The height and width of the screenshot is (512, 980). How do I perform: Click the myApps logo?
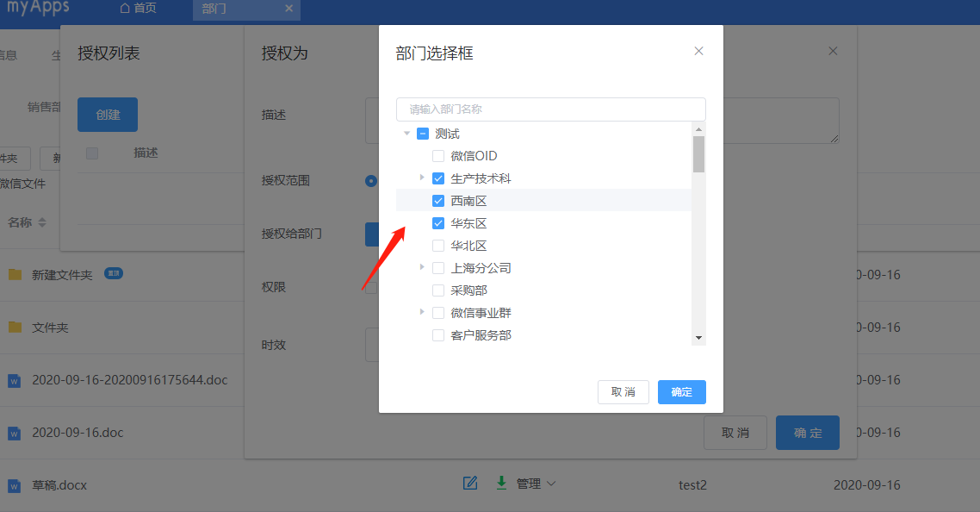(x=38, y=8)
